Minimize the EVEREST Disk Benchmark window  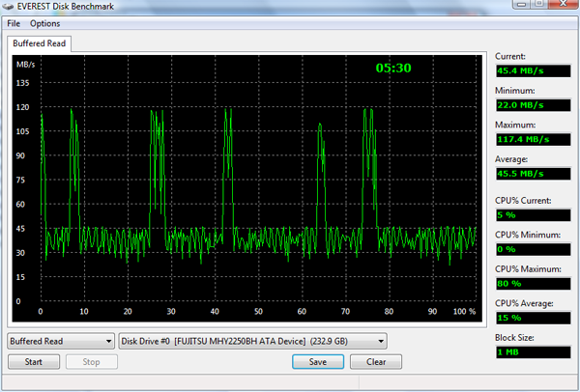click(x=521, y=4)
